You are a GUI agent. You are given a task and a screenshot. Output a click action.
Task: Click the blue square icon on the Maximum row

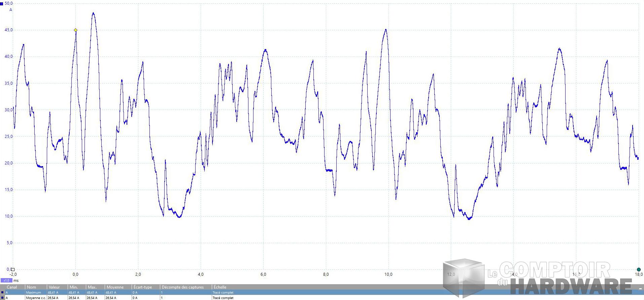click(x=2, y=293)
